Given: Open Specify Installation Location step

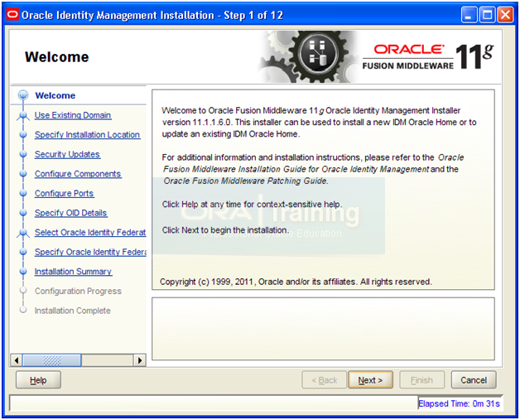Looking at the screenshot, I should (88, 135).
